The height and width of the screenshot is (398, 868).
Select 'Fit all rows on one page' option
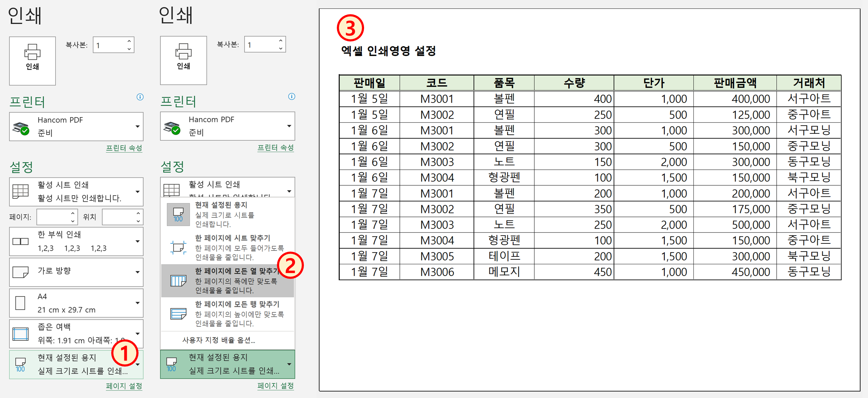pyautogui.click(x=227, y=313)
